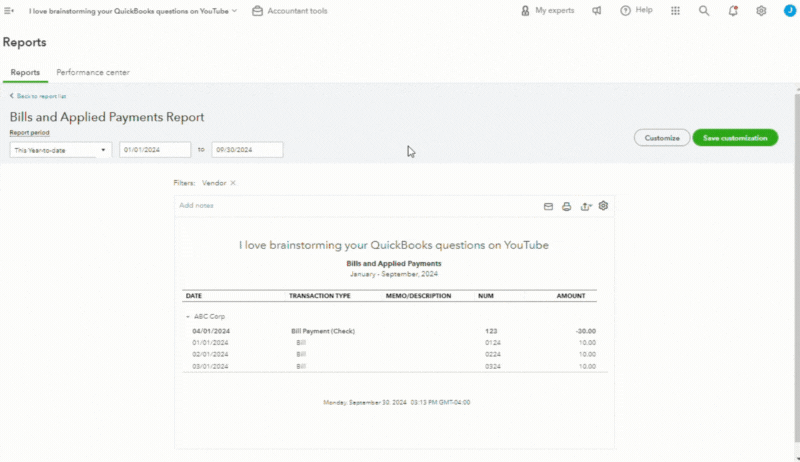Email the report via envelope icon
Screen dimensions: 800x462
548,207
